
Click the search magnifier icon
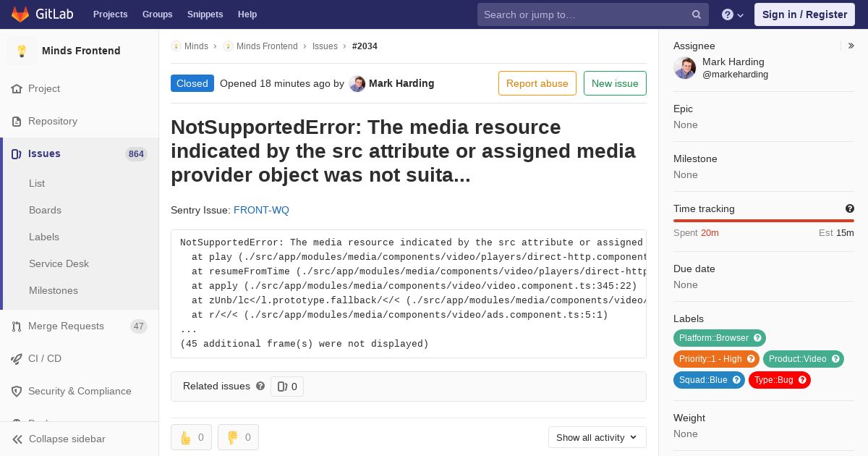[x=697, y=14]
